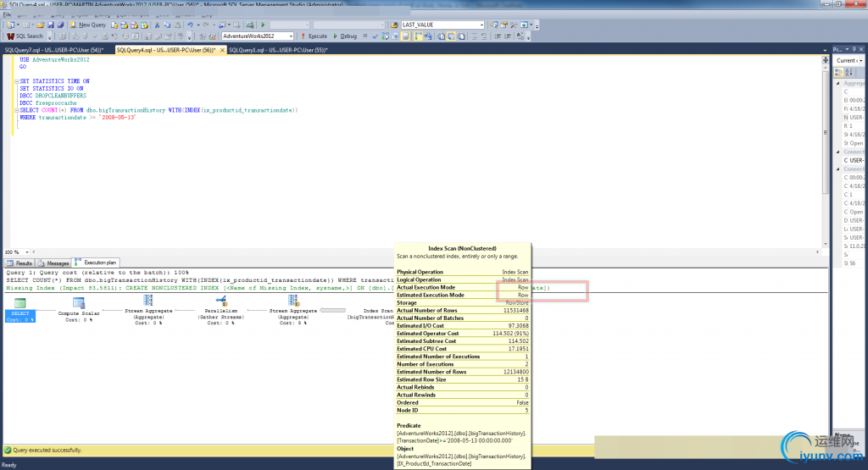
Task: Click the Parse checkmark icon
Action: tap(375, 36)
